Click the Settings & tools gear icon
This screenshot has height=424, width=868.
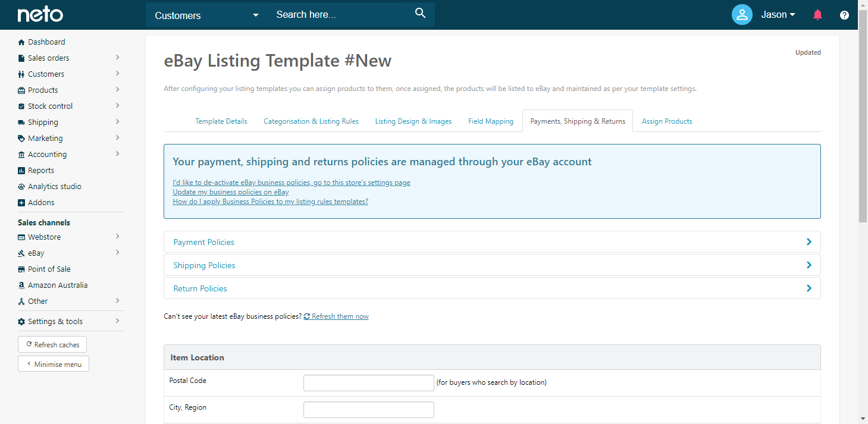(x=21, y=322)
